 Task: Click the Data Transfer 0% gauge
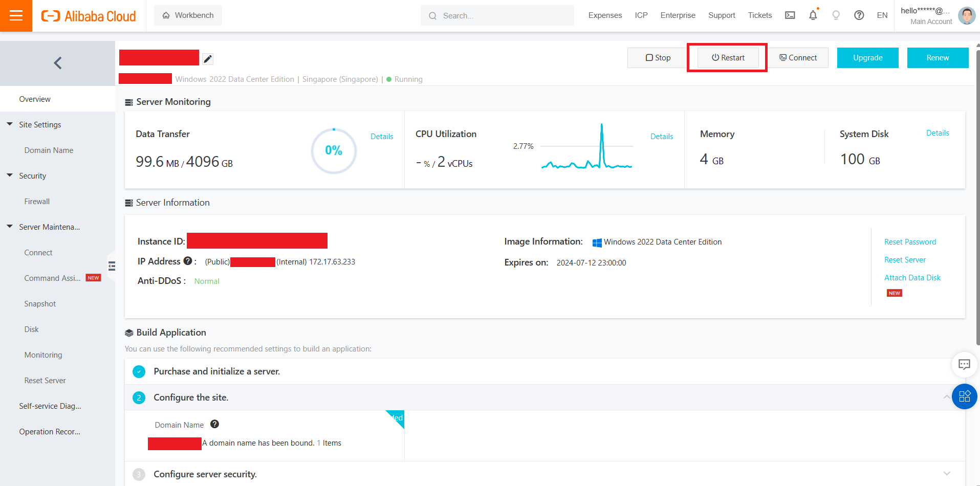pos(334,150)
